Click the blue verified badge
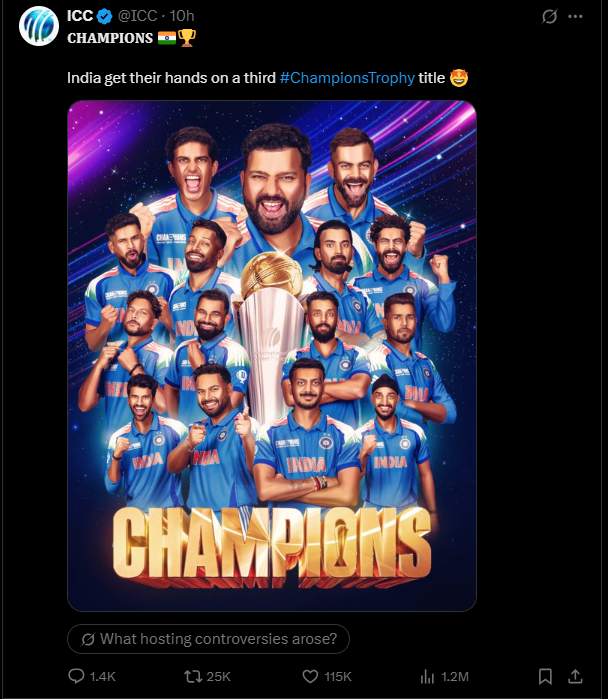The image size is (608, 699). pos(105,16)
